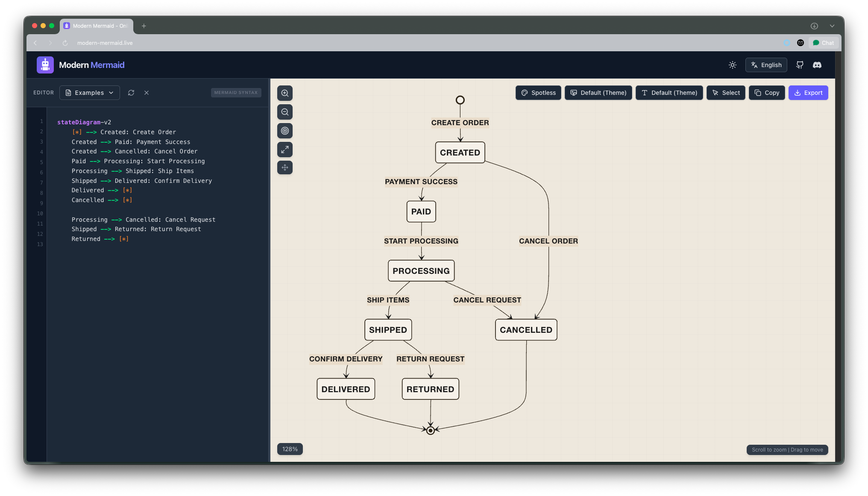Open the Examples dropdown in the editor
Screen dimensions: 868x496
89,93
